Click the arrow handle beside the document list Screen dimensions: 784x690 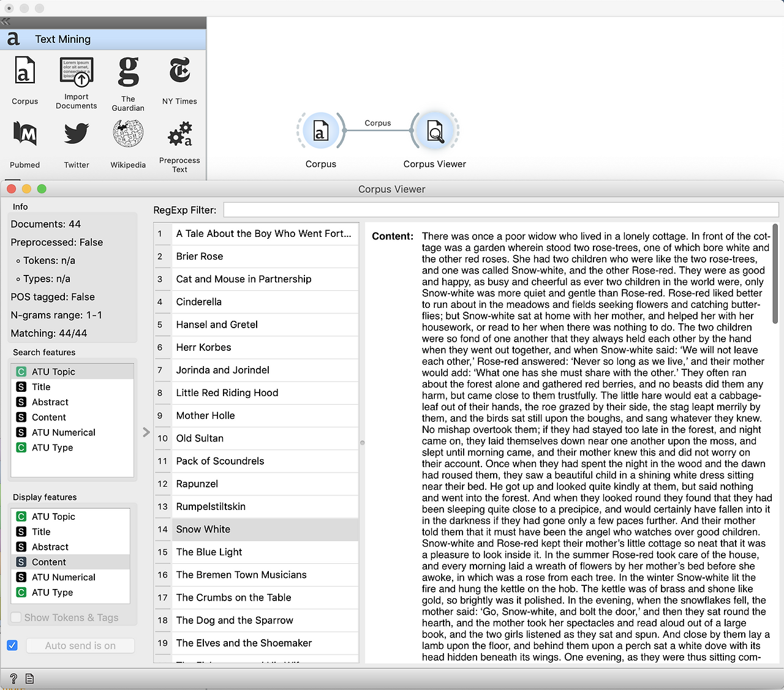click(x=146, y=432)
